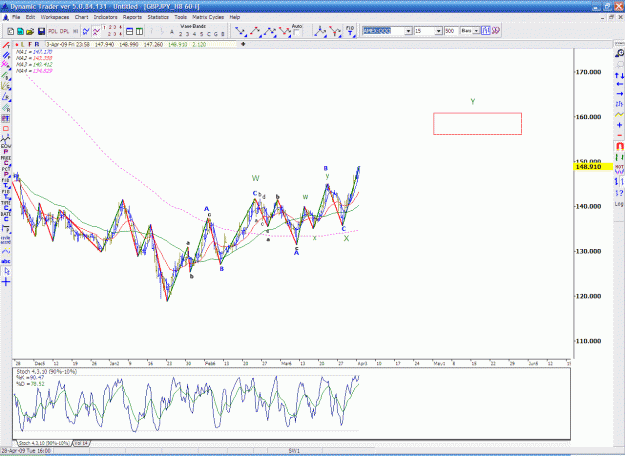Image resolution: width=625 pixels, height=456 pixels.
Task: Open the Reports menu
Action: [x=132, y=17]
